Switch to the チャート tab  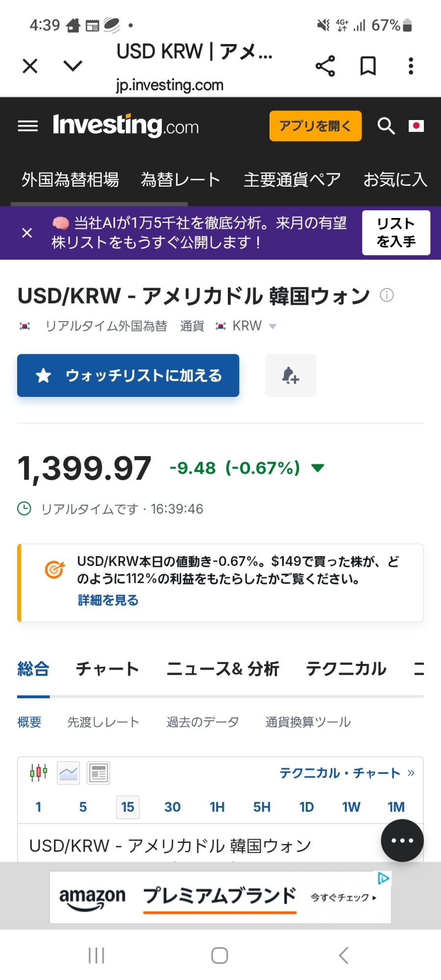point(107,669)
